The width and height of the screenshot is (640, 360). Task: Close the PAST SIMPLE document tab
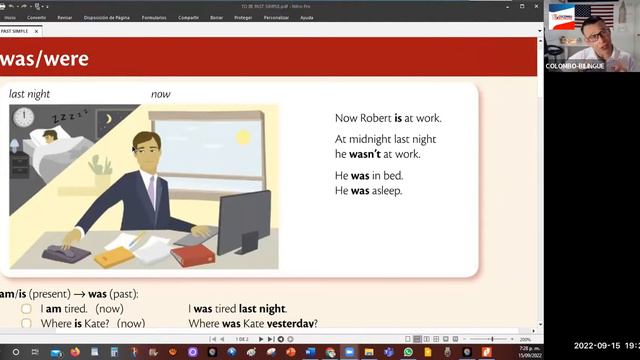pos(36,31)
